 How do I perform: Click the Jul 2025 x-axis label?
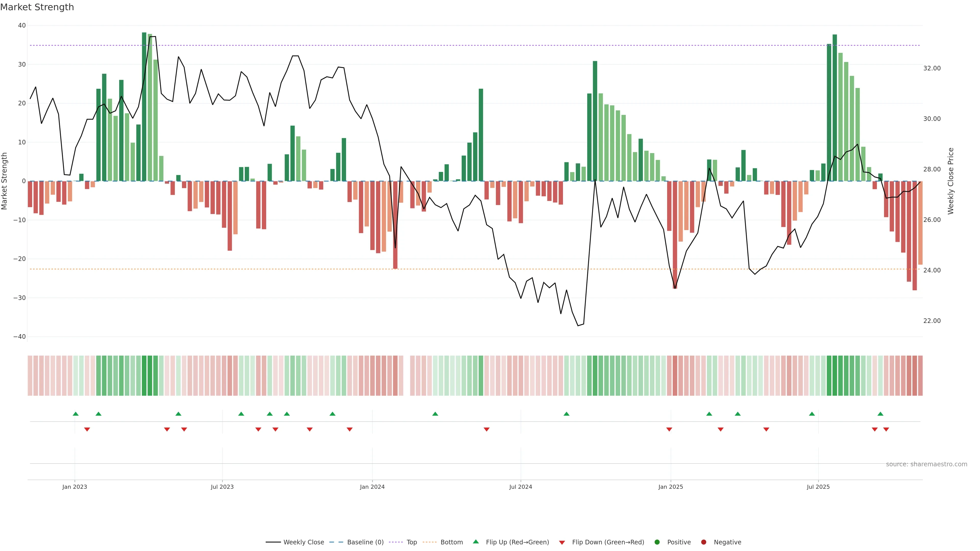click(x=818, y=487)
